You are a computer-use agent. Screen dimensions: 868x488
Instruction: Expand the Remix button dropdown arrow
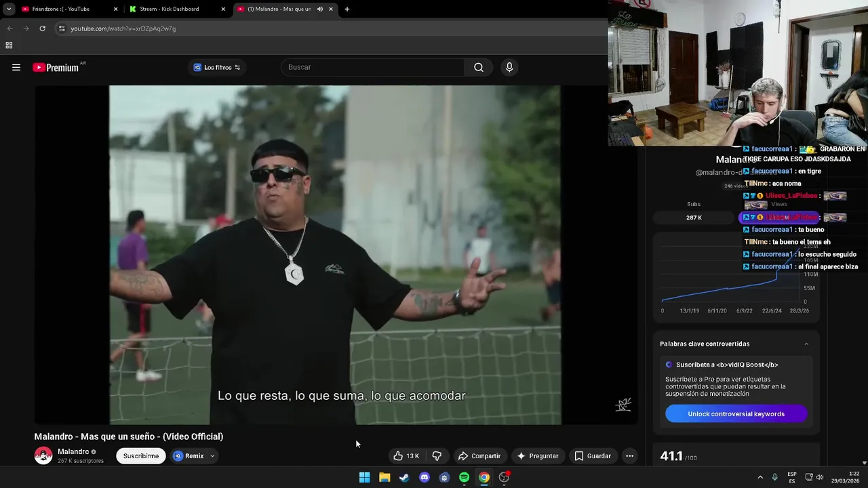pos(212,456)
